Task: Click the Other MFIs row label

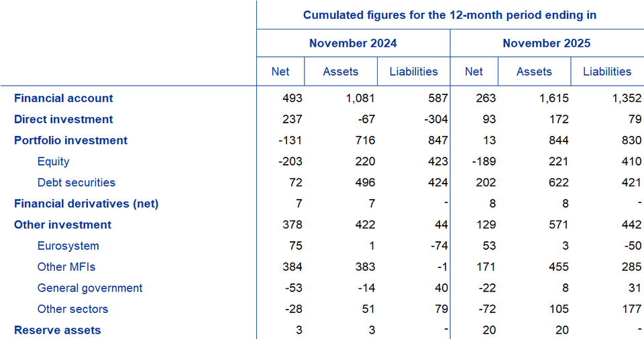Action: click(x=66, y=267)
